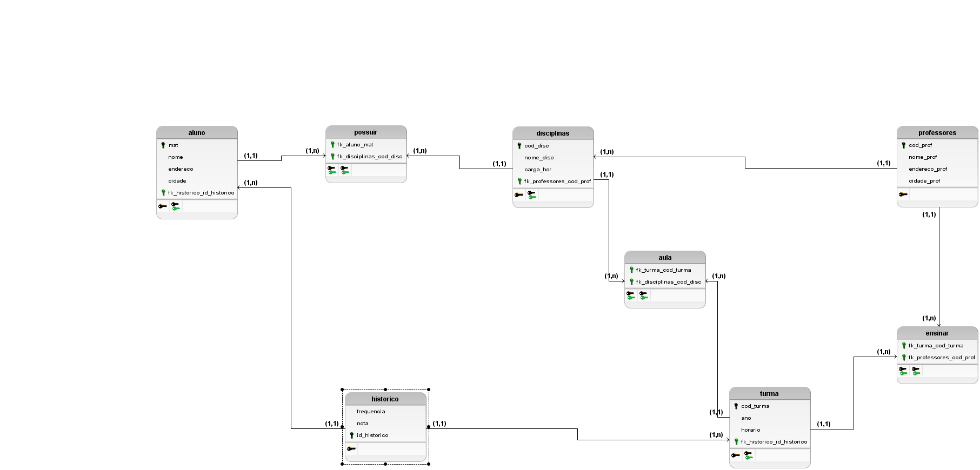Click the key icon beside cod_prof
The height and width of the screenshot is (470, 980).
904,145
